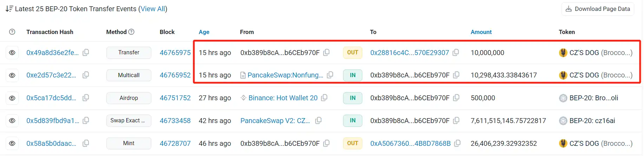Copy the 0xA5067360 recipient address
The height and width of the screenshot is (156, 644).
[457, 143]
